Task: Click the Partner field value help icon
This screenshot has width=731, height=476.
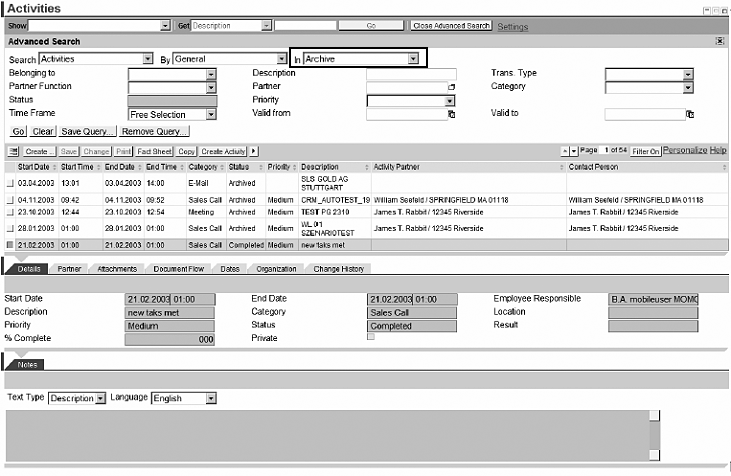Action: [x=451, y=87]
